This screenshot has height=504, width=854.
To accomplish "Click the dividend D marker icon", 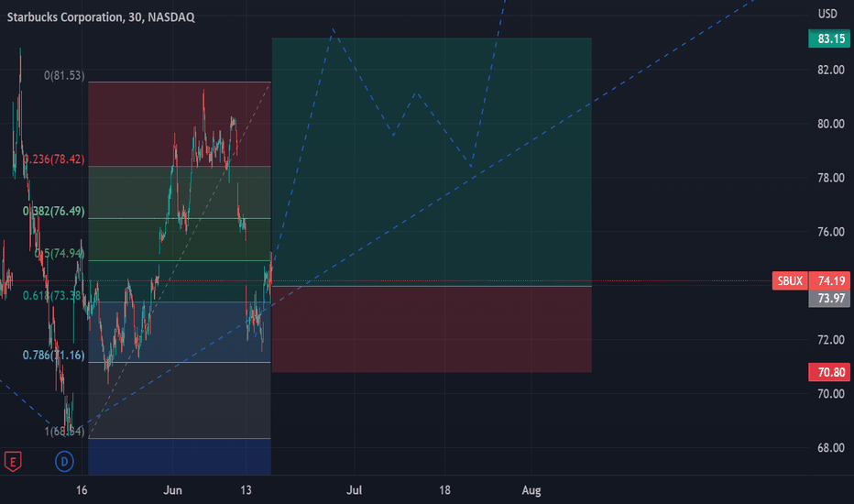I will pyautogui.click(x=64, y=462).
